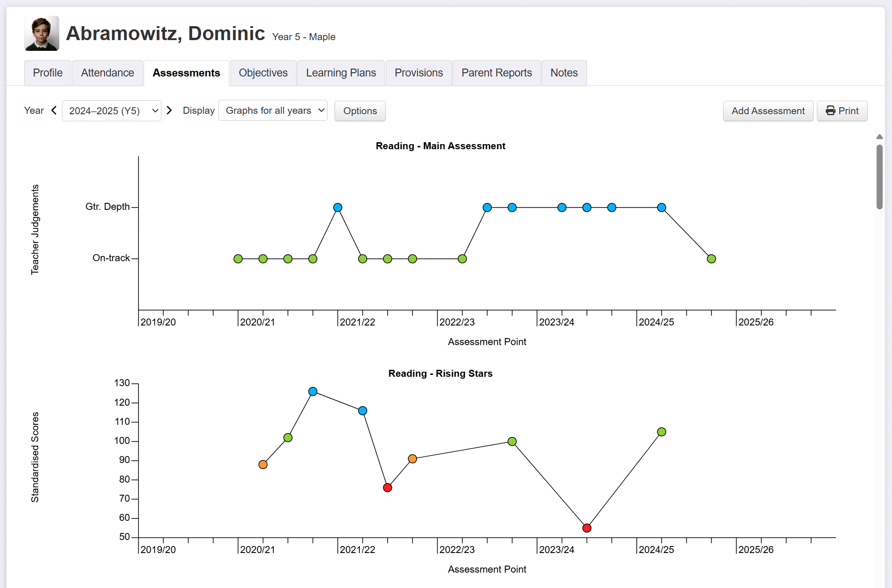Open the Attendance tab
Screen dimensions: 892x588
pyautogui.click(x=107, y=73)
